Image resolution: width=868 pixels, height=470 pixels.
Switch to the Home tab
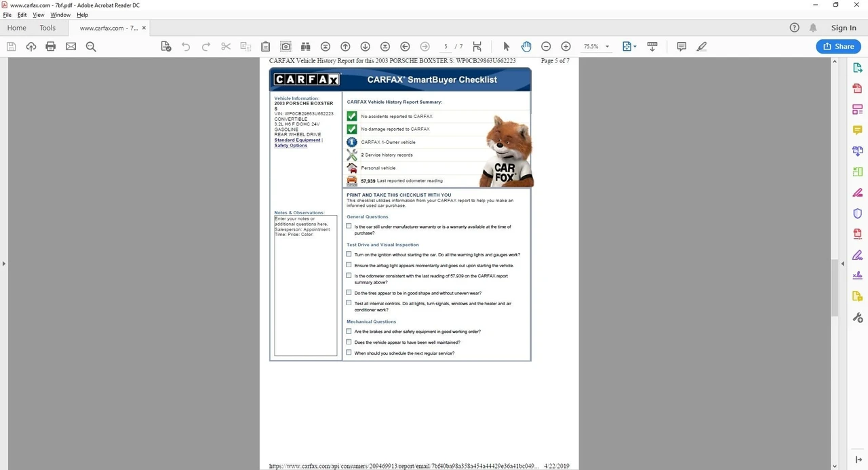pos(16,28)
